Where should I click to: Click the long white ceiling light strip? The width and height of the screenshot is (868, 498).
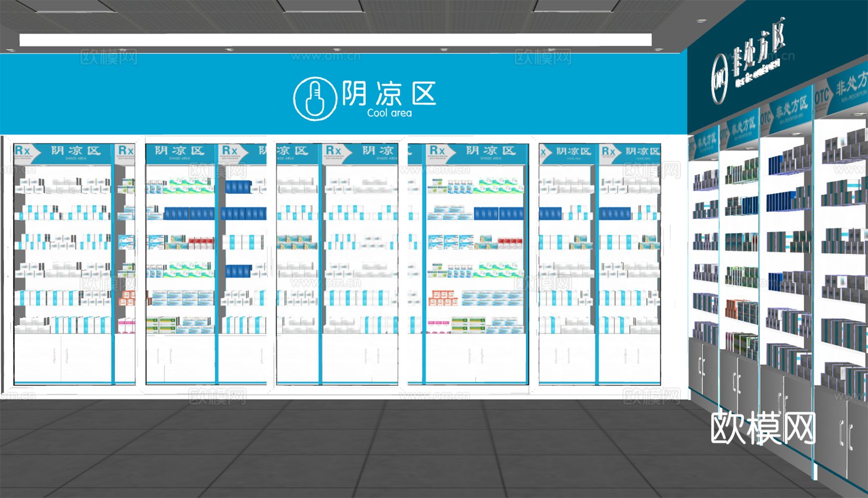tap(336, 40)
